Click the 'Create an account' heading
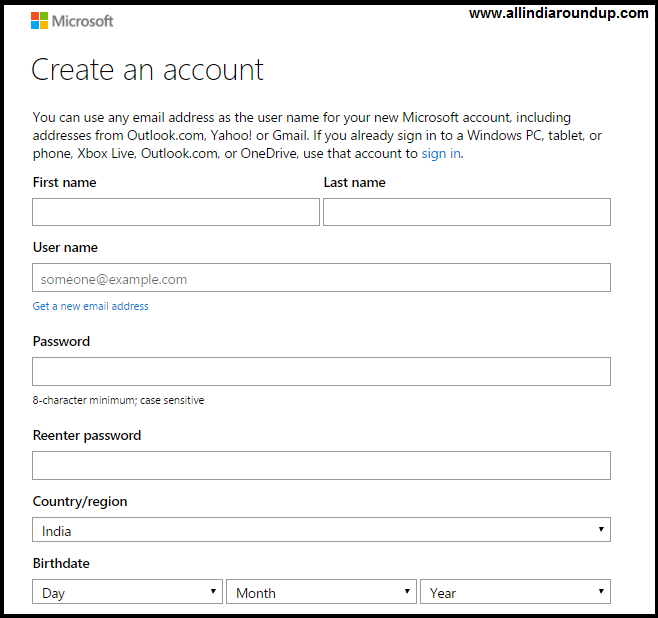This screenshot has height=618, width=658. coord(147,70)
